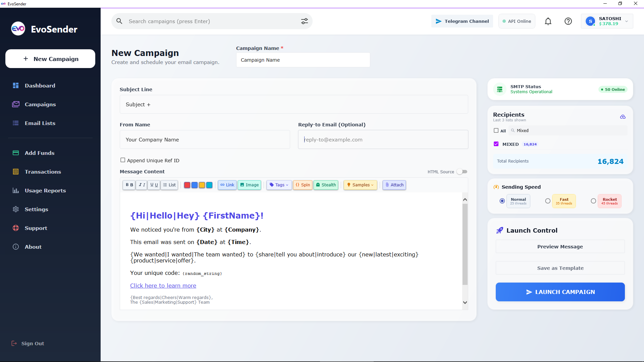Select the Italic formatting icon

(141, 185)
